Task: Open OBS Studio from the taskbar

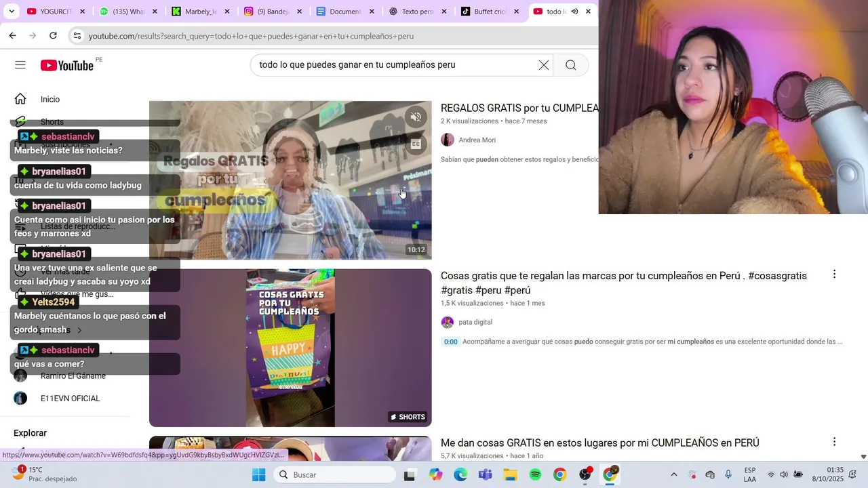Action: pyautogui.click(x=585, y=474)
